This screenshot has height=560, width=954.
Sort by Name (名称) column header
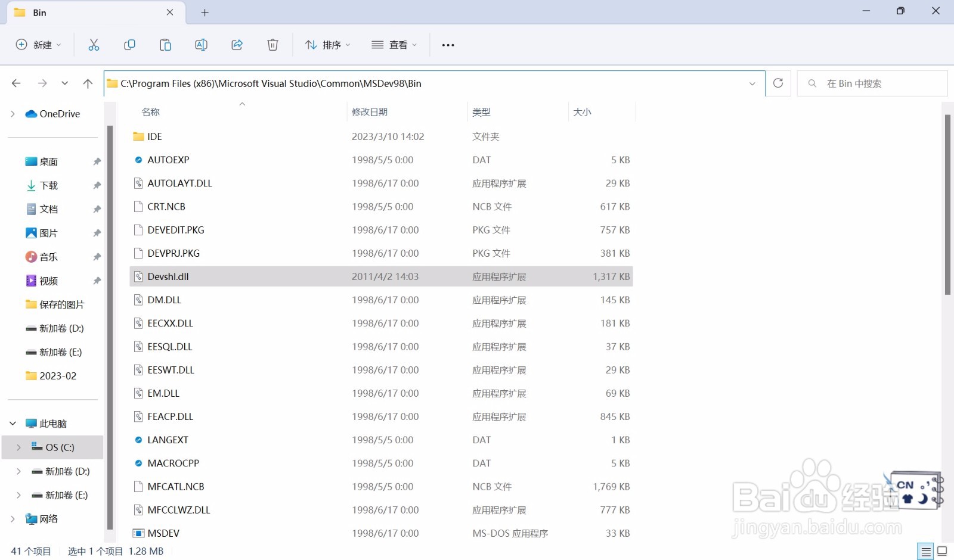click(x=150, y=112)
